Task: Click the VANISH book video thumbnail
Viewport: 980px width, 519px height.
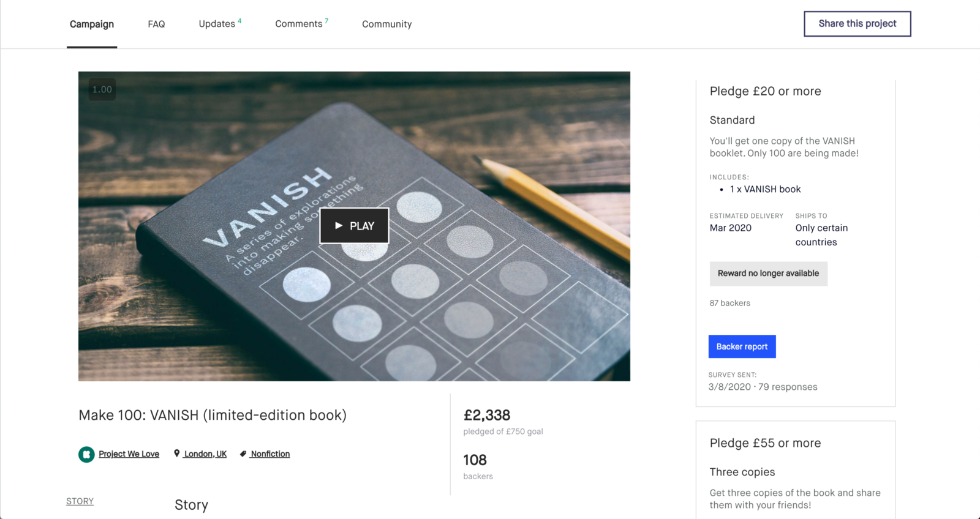Action: (354, 226)
